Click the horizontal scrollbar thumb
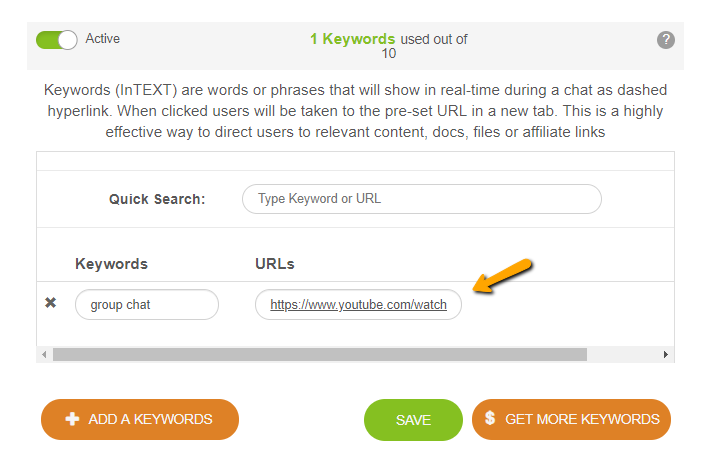718x469 pixels. tap(320, 355)
